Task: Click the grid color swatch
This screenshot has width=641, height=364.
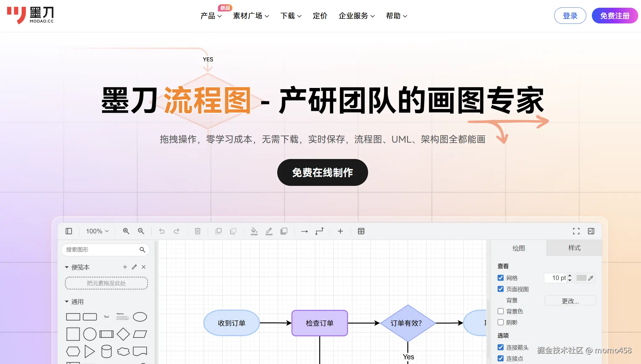Action: 581,278
